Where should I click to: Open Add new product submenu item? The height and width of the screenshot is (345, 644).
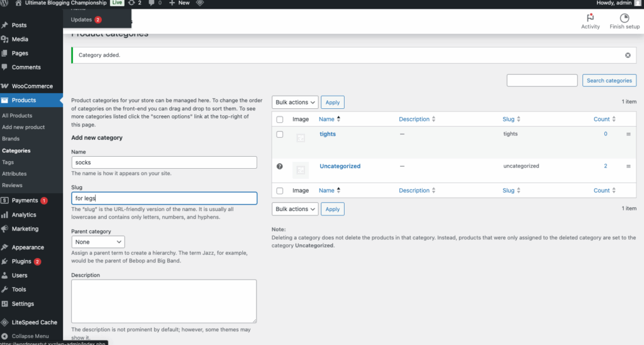(x=23, y=127)
